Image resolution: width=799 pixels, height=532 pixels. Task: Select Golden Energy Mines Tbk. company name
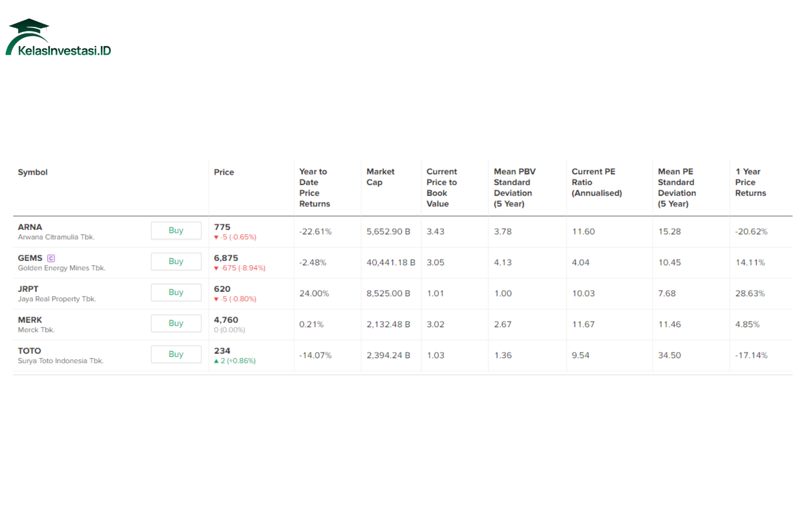tap(61, 268)
